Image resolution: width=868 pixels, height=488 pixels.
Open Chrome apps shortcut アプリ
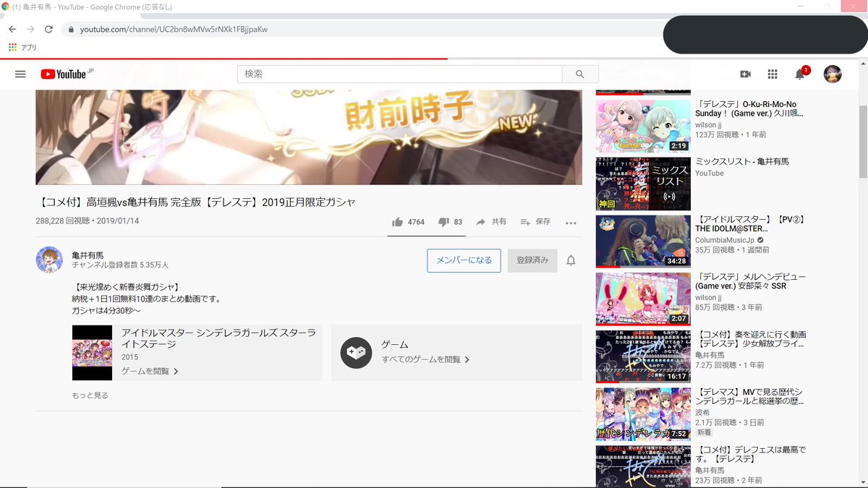[x=22, y=47]
